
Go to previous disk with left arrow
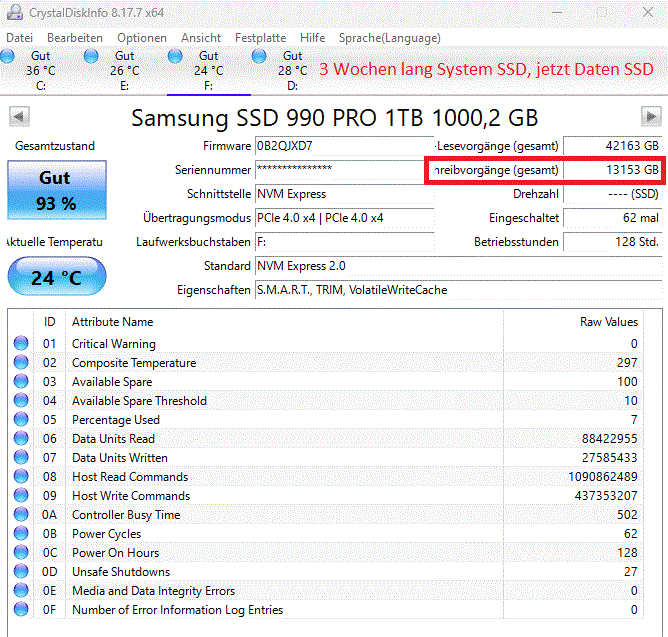(x=19, y=116)
